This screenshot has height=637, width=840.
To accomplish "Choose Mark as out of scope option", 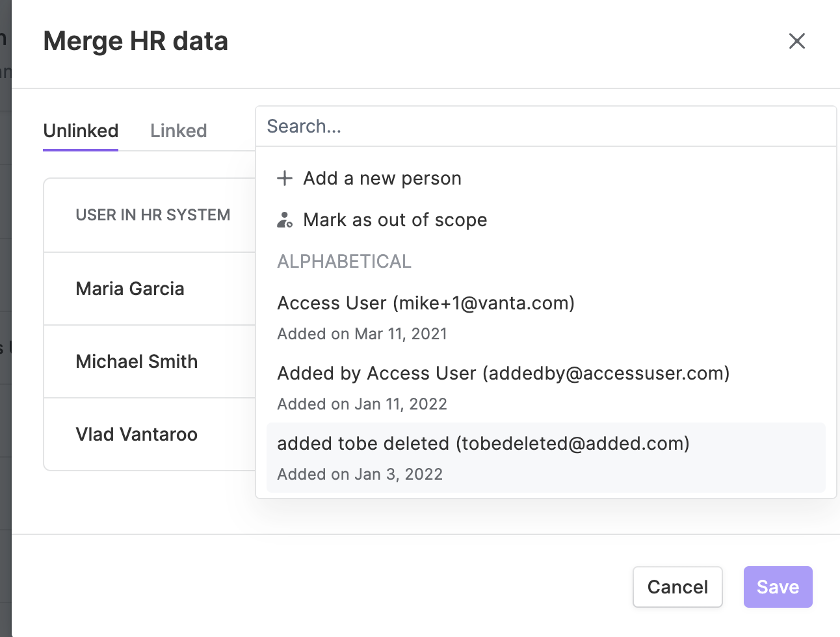I will [545, 220].
